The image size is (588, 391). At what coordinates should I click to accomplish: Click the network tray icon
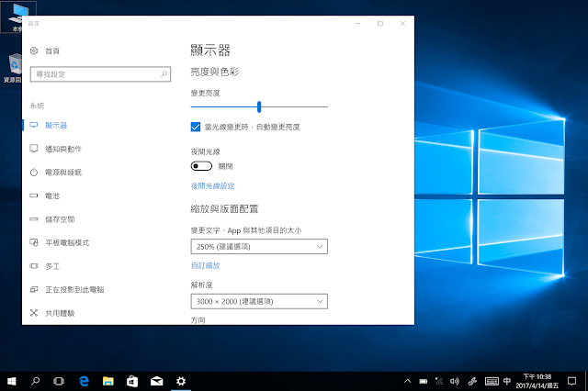coord(439,381)
